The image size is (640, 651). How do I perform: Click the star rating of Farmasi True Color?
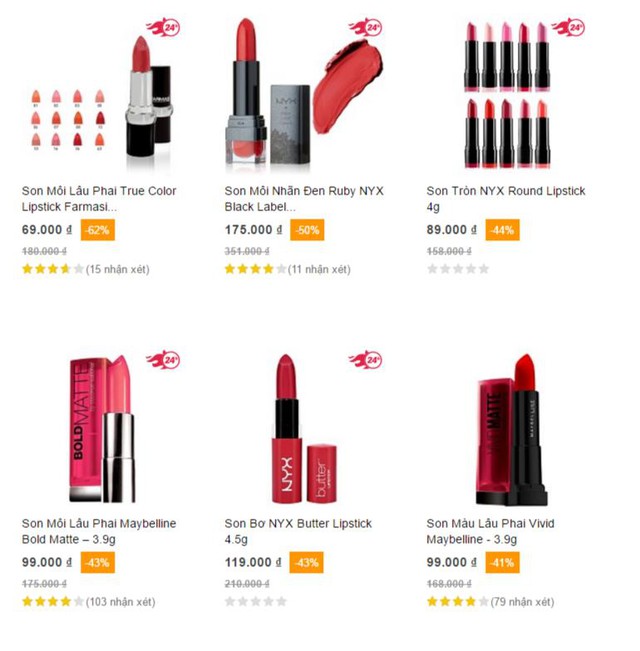53,269
